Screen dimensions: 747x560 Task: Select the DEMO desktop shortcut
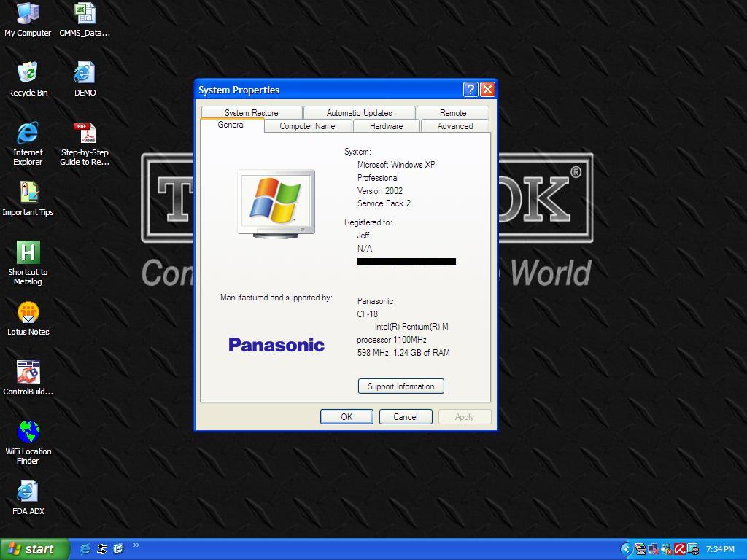pyautogui.click(x=85, y=79)
